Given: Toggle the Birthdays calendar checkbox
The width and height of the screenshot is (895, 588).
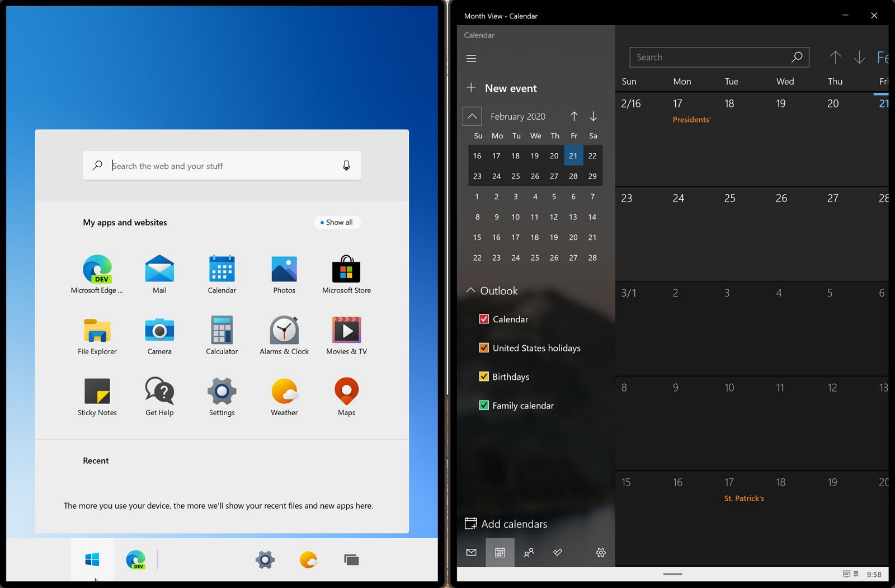Looking at the screenshot, I should pyautogui.click(x=484, y=377).
